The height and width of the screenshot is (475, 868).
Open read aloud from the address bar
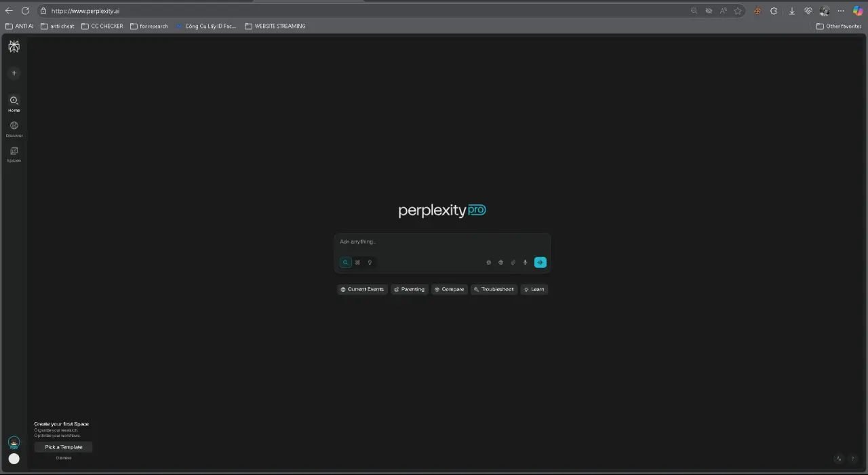click(x=724, y=11)
